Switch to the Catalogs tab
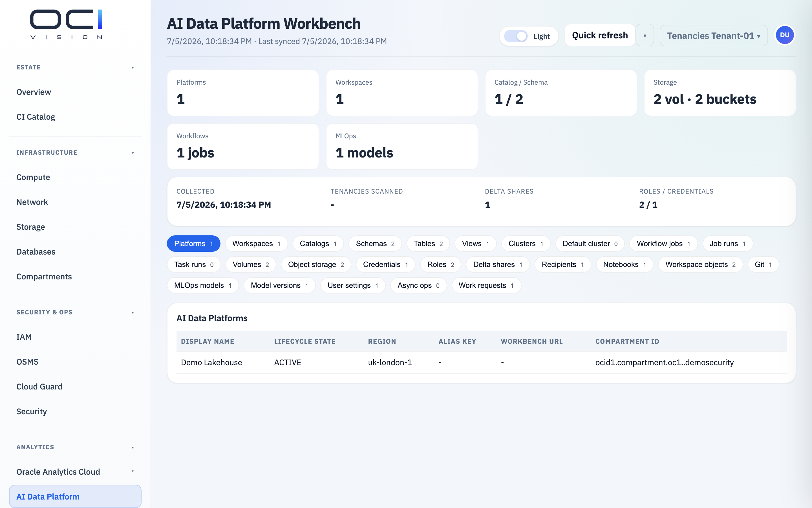Viewport: 812px width, 508px height. (318, 244)
